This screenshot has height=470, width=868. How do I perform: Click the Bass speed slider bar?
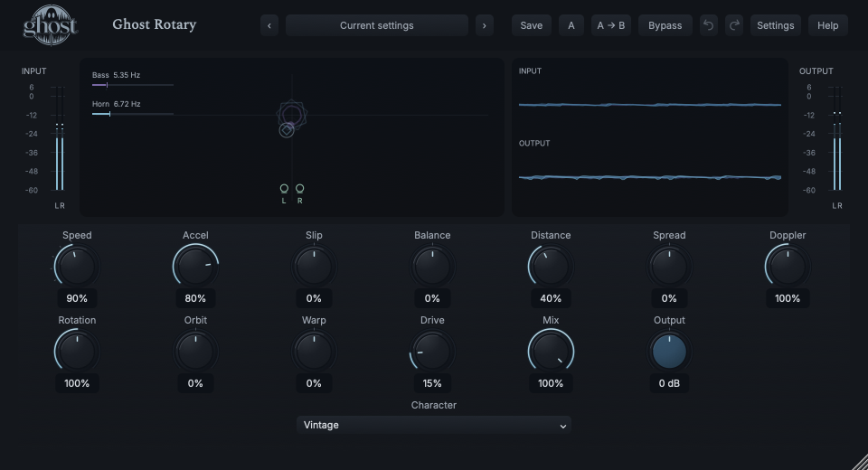click(133, 85)
